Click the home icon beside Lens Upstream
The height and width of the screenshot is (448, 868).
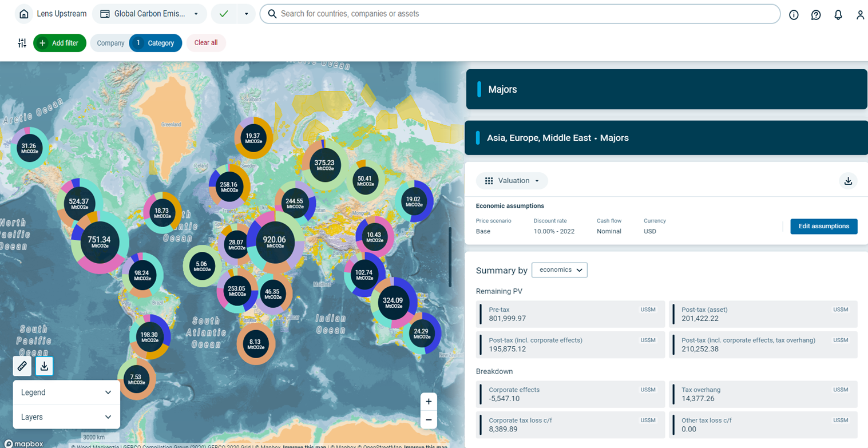coord(23,14)
